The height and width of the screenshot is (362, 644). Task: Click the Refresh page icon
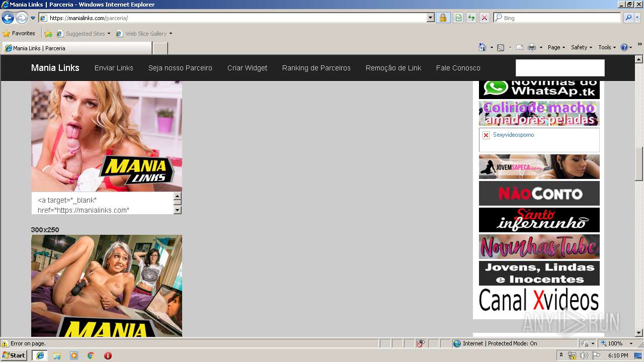pyautogui.click(x=471, y=18)
